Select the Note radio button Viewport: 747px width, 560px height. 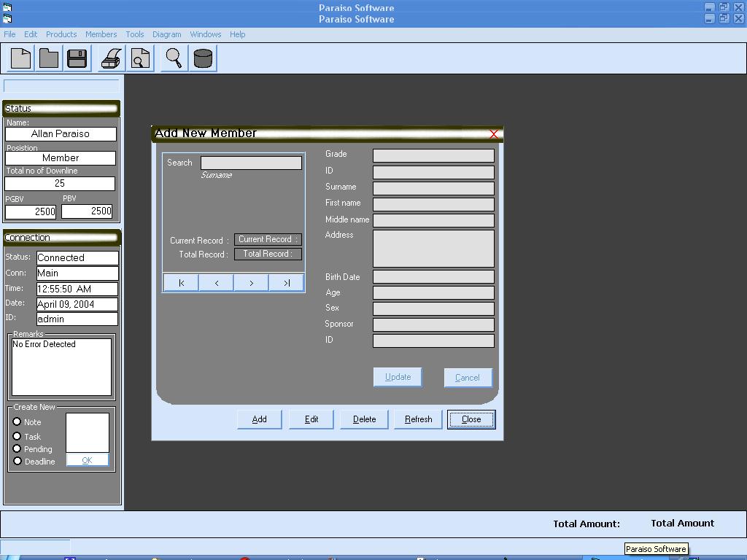click(x=18, y=421)
